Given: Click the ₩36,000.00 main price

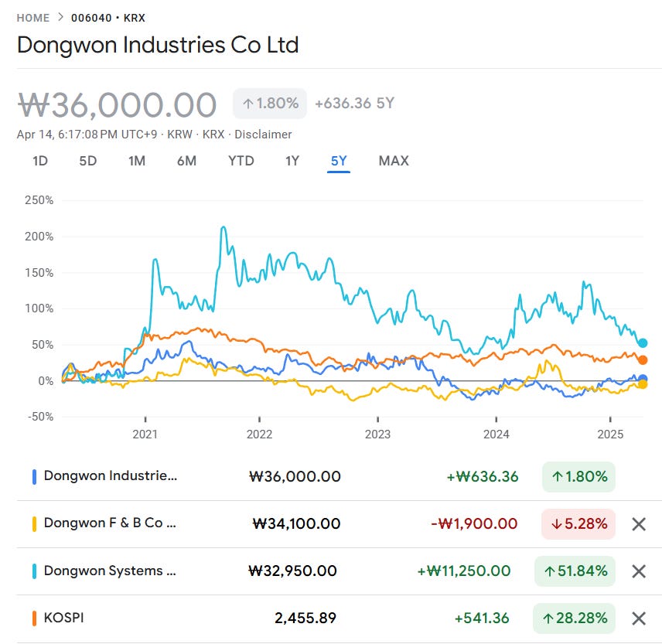Looking at the screenshot, I should click(x=117, y=105).
